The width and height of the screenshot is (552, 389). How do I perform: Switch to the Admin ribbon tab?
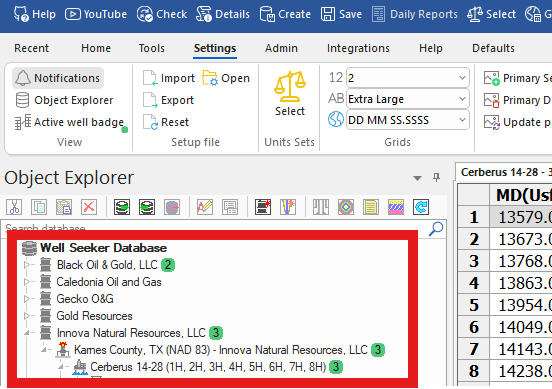281,48
